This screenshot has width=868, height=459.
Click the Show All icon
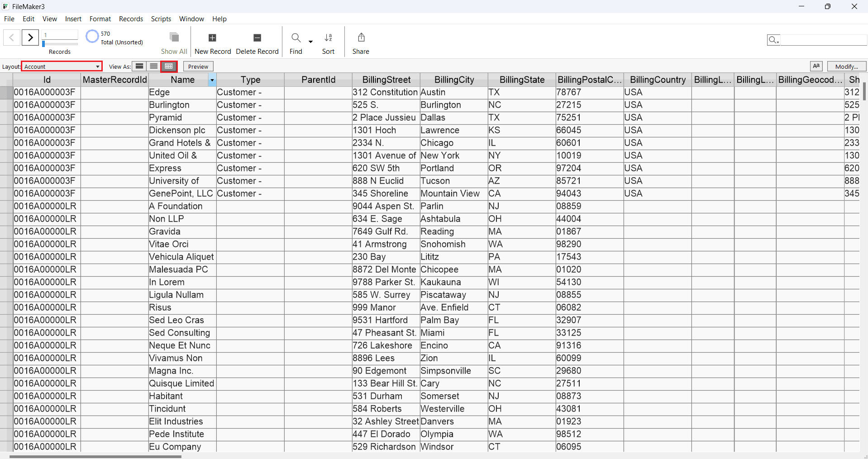click(174, 42)
